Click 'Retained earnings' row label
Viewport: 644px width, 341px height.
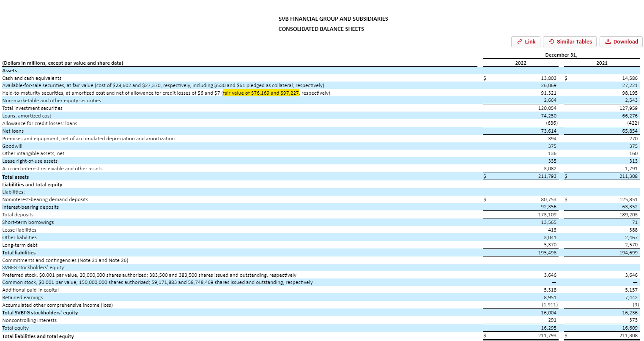tap(22, 297)
